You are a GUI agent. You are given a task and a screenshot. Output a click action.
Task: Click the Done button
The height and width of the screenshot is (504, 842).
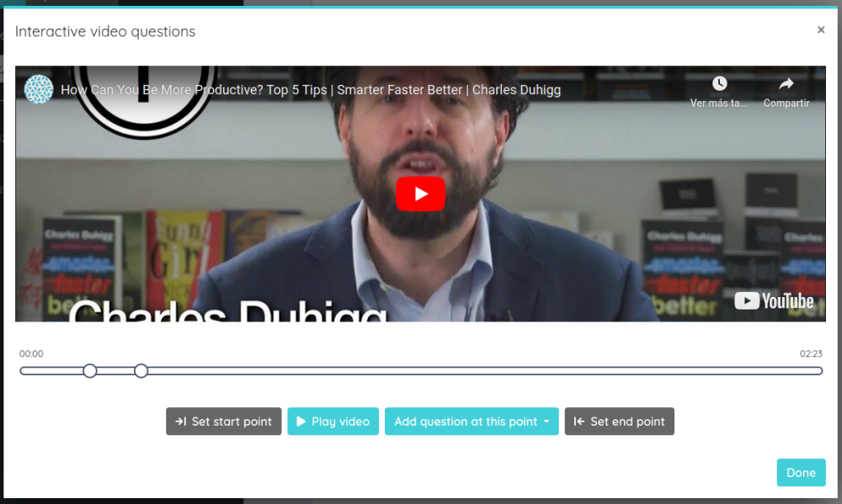point(801,472)
